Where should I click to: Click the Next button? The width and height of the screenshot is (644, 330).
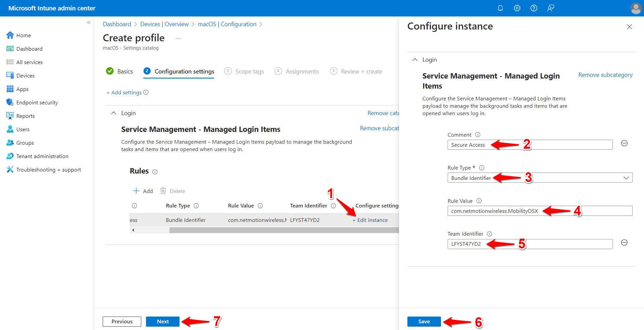point(163,321)
